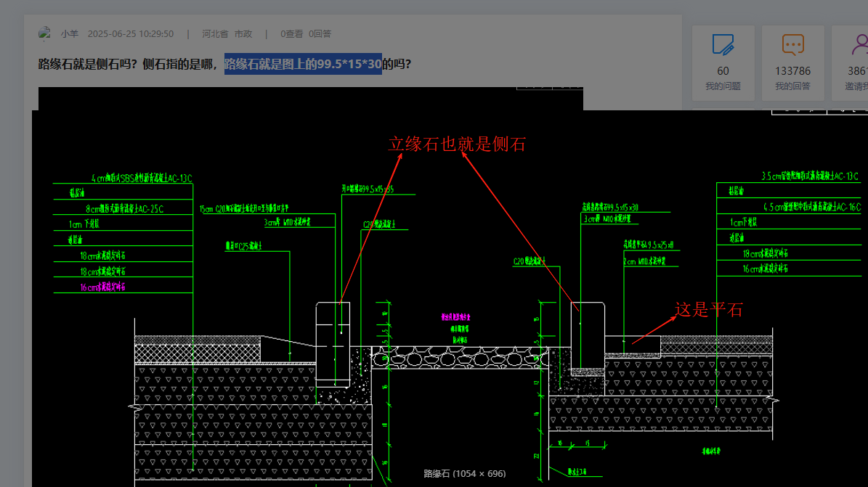Click the 133786 我的回答 counter
Viewport: 868px width, 487px height.
pos(792,71)
